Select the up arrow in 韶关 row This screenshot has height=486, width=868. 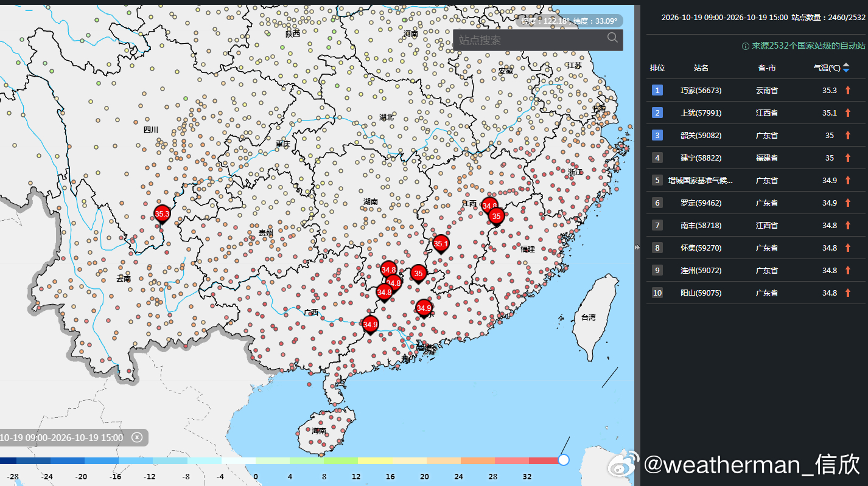click(847, 135)
